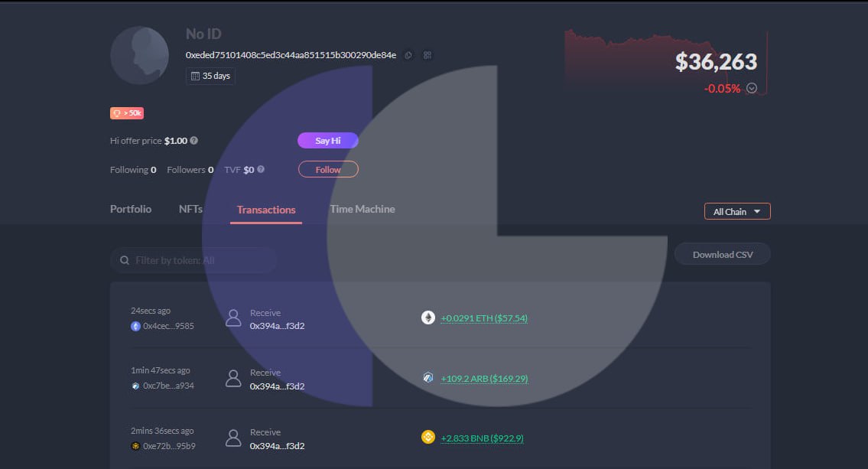Open the NFTs tab

(x=190, y=209)
